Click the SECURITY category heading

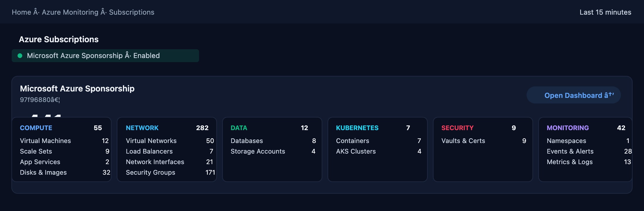point(458,128)
